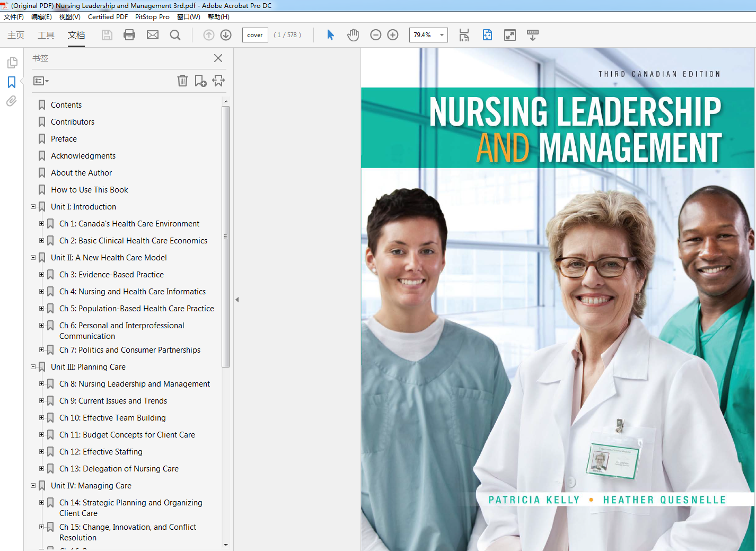
Task: Click the Fit one full page icon
Action: [x=487, y=35]
